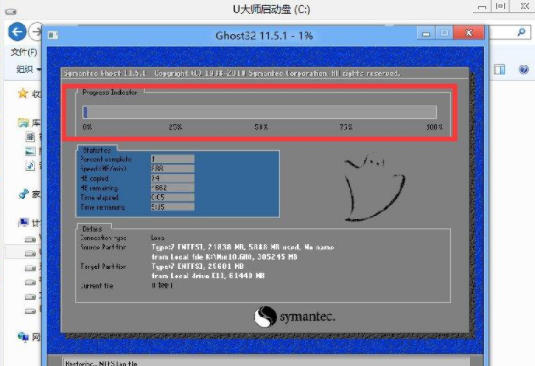Click the Symantec logo in Ghost

[295, 317]
